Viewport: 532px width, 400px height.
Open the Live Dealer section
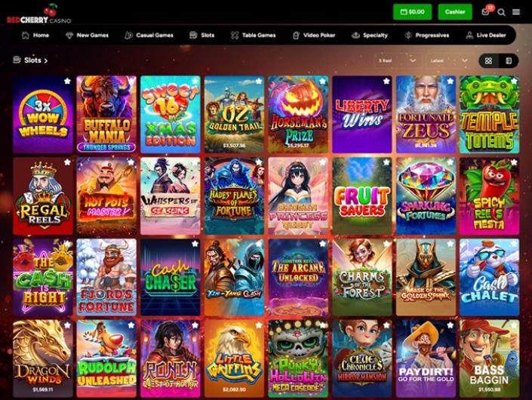(485, 35)
